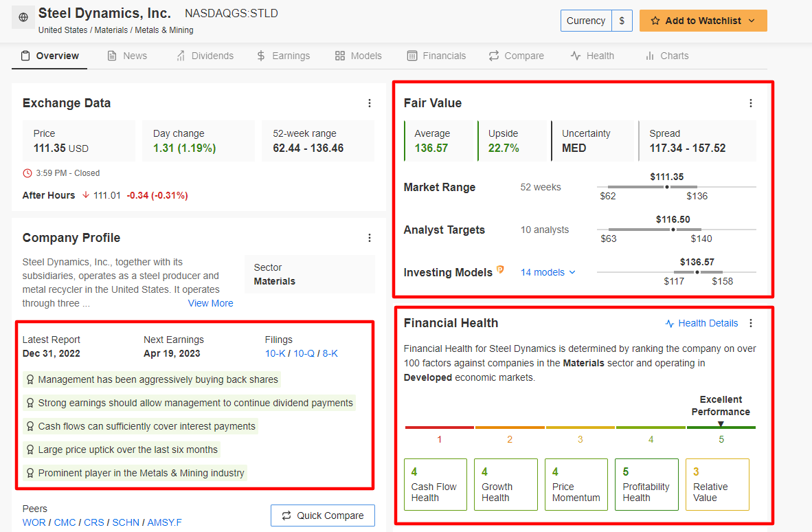Click the dollar currency symbol button

point(622,21)
